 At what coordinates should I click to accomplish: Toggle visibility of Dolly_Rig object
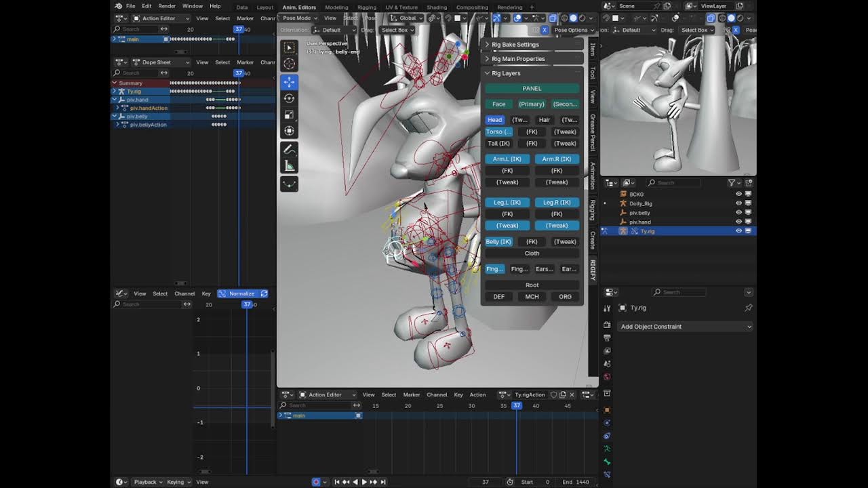pyautogui.click(x=738, y=203)
